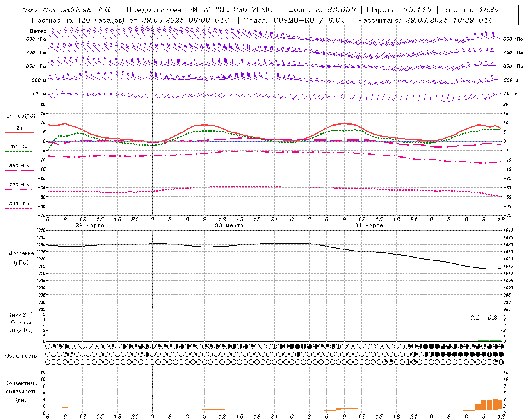Viewport: 525px width, 420px height.
Task: Click the Осадки precipitation label
Action: pyautogui.click(x=21, y=323)
